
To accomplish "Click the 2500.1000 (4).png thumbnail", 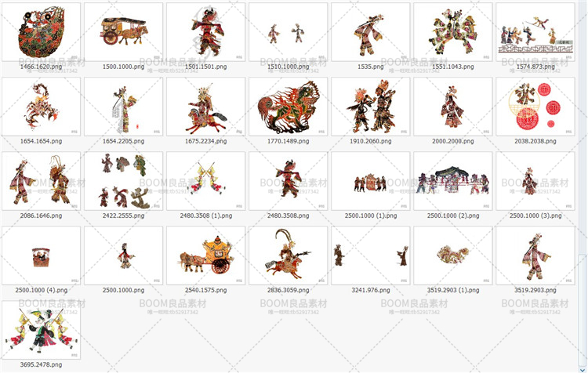I will [x=42, y=255].
